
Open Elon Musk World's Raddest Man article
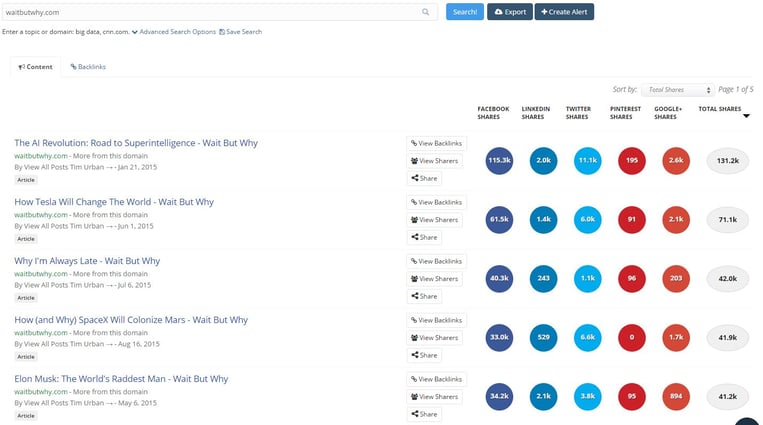click(121, 378)
